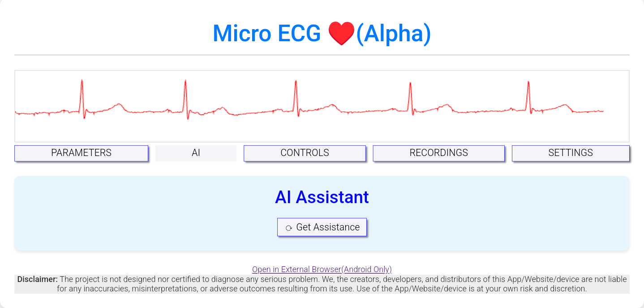Select the AI tab
The image size is (644, 308).
(x=196, y=153)
